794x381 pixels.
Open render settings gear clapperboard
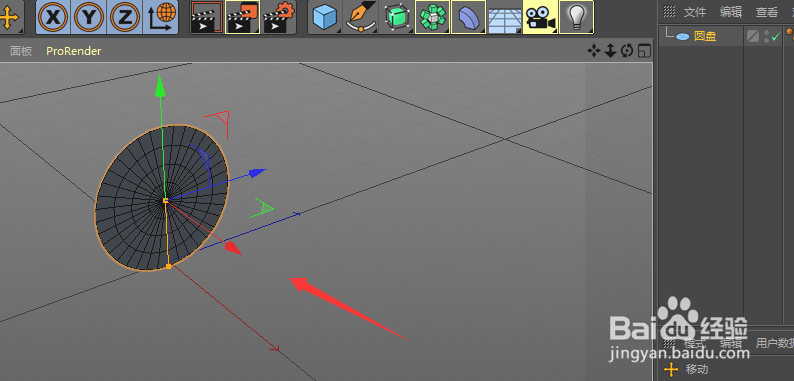[279, 17]
